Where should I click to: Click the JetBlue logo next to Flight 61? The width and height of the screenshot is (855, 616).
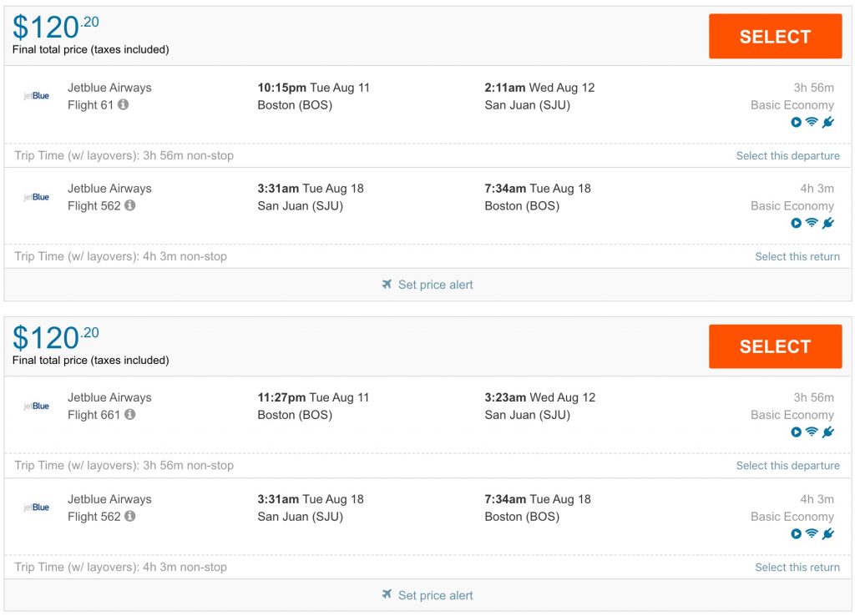[x=36, y=96]
